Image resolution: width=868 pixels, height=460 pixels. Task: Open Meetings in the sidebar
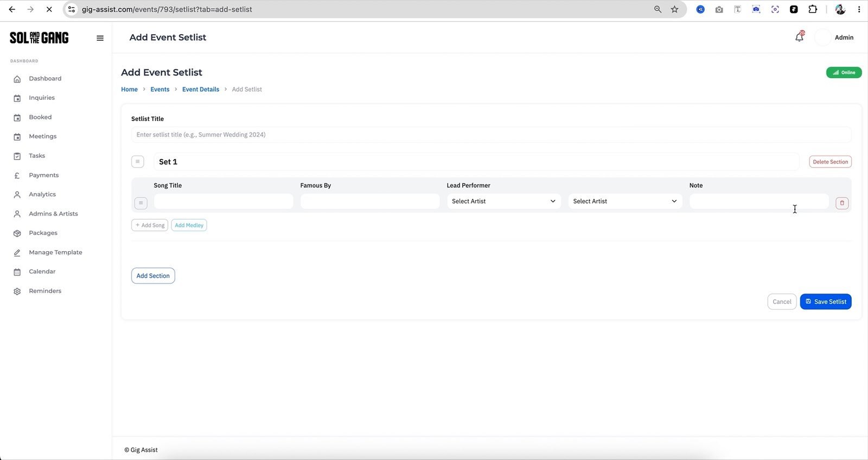click(42, 137)
